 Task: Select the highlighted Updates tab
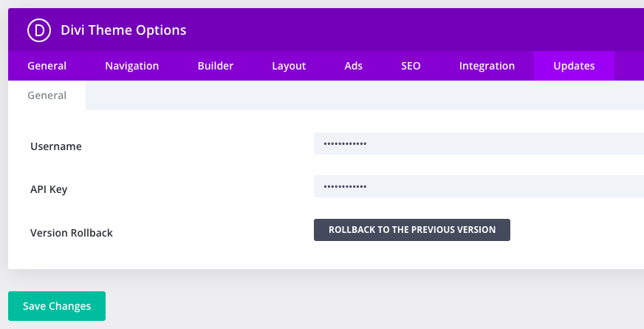coord(574,66)
